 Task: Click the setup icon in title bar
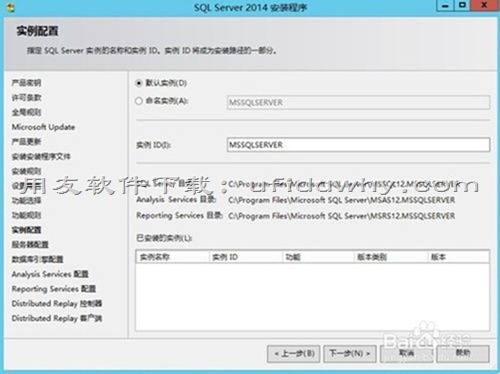[x=10, y=7]
